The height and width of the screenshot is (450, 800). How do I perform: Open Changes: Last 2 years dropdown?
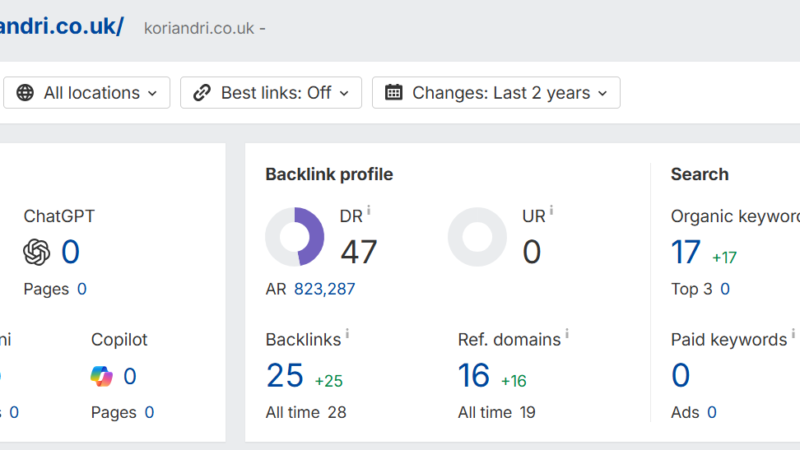pos(496,93)
